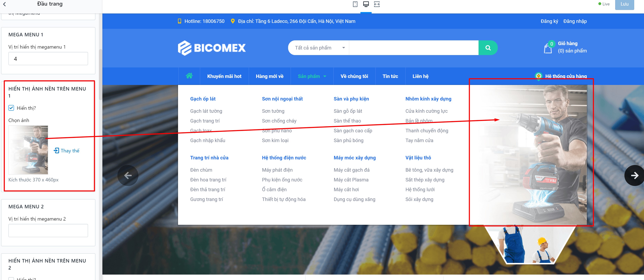Expand the Sản phẩm menu dropdown

coord(312,76)
